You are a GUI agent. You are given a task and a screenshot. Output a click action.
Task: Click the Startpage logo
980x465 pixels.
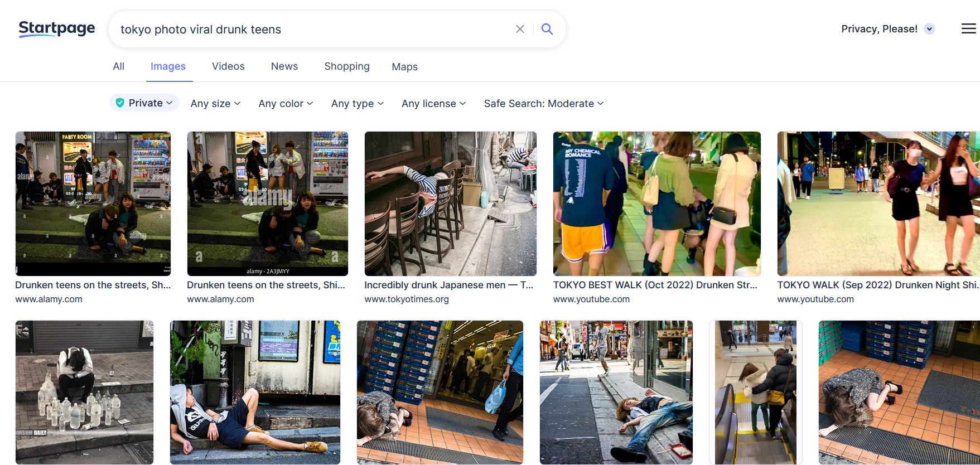tap(56, 28)
